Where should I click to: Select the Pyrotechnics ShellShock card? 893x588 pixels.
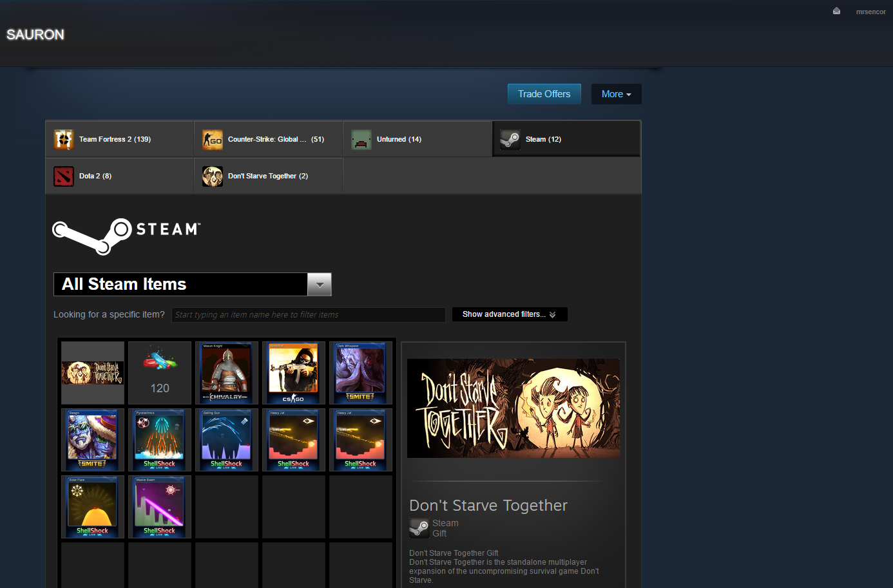[160, 440]
